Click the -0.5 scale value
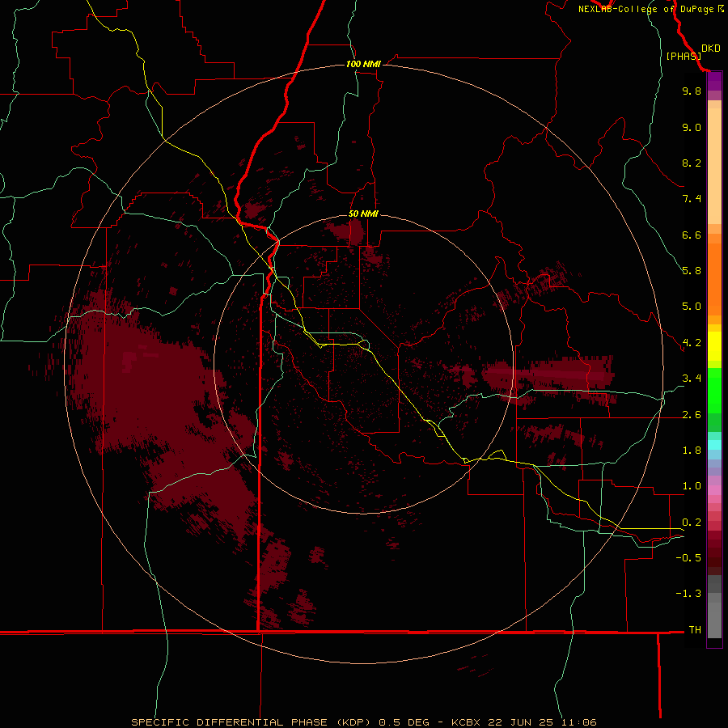The image size is (728, 728). pyautogui.click(x=688, y=558)
